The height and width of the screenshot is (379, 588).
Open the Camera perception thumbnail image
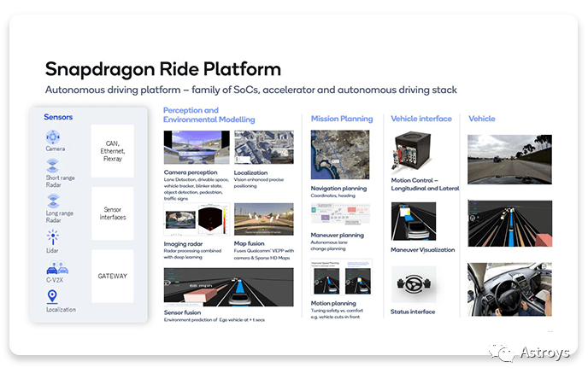coord(194,148)
